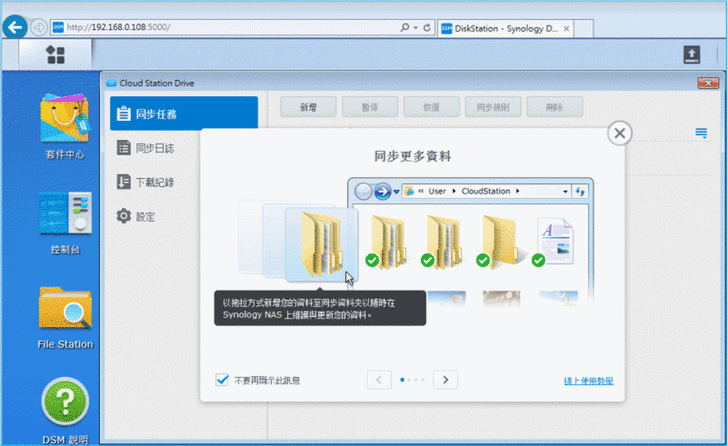Open the address bar dropdown arrow
Viewport: 728px width, 446px height.
coord(416,28)
